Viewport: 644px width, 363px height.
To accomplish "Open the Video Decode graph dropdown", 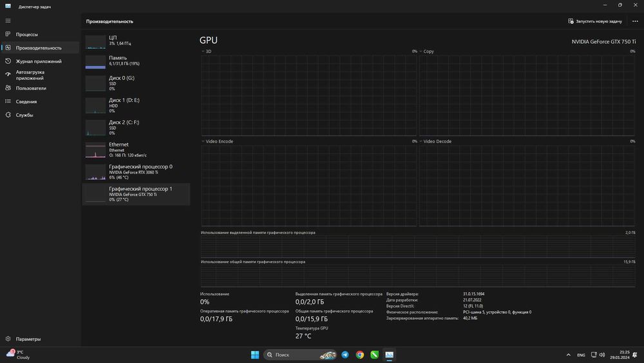I will (421, 141).
